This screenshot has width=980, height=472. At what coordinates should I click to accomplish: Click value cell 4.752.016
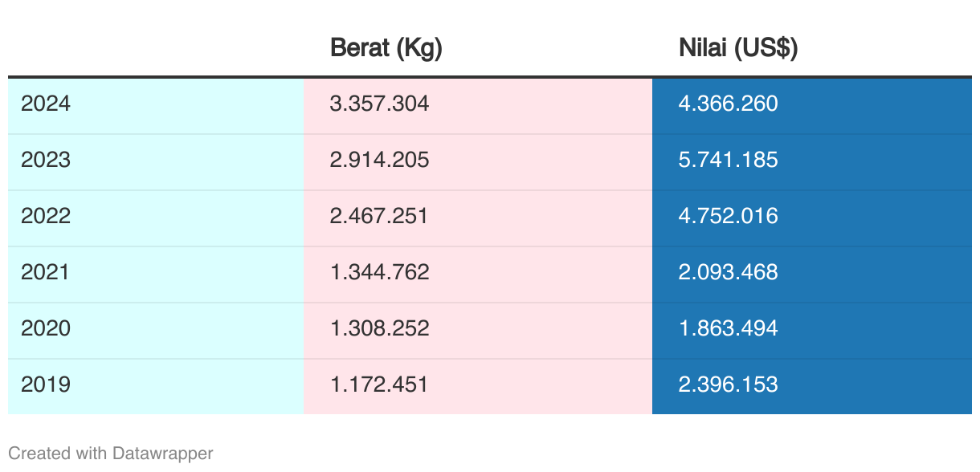coord(812,218)
